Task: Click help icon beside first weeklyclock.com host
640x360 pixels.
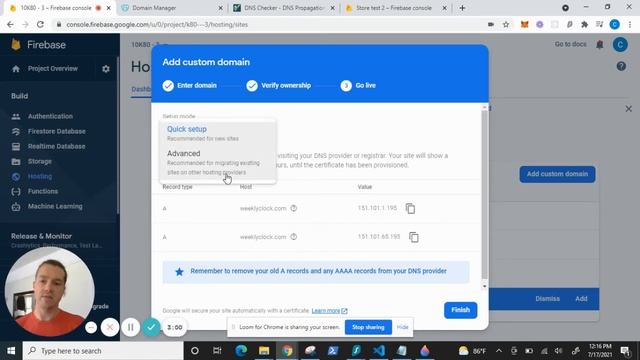Action: tap(293, 208)
